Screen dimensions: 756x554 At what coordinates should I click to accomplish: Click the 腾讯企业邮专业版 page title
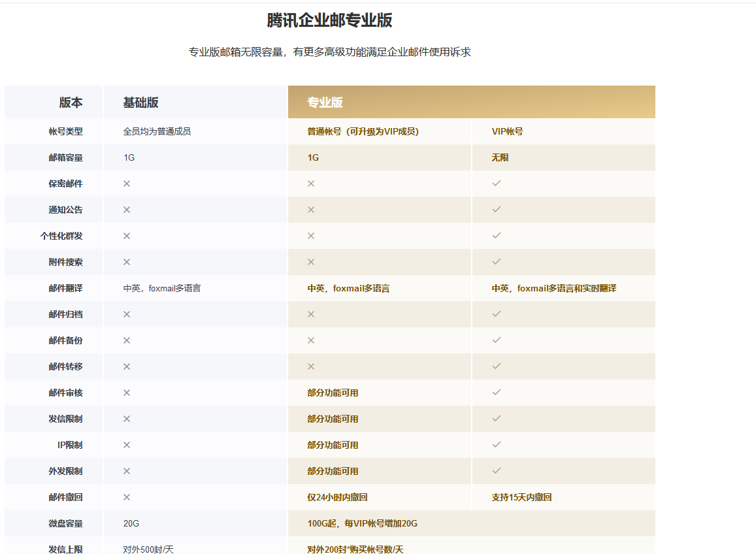tap(329, 20)
